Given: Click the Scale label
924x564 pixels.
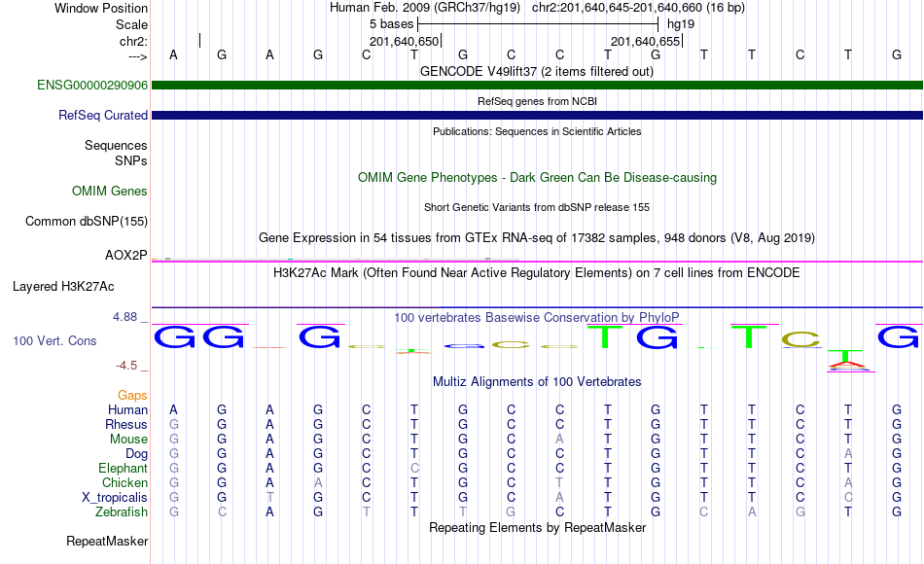Looking at the screenshot, I should [x=131, y=24].
